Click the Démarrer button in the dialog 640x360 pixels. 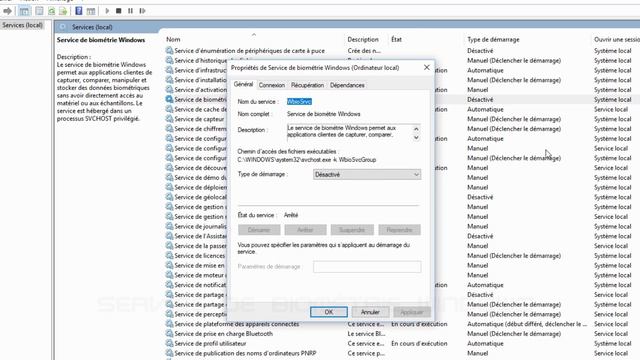click(x=259, y=230)
